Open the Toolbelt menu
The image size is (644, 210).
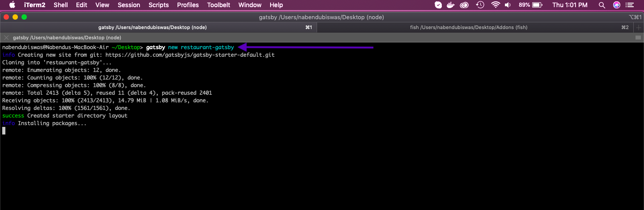point(219,5)
